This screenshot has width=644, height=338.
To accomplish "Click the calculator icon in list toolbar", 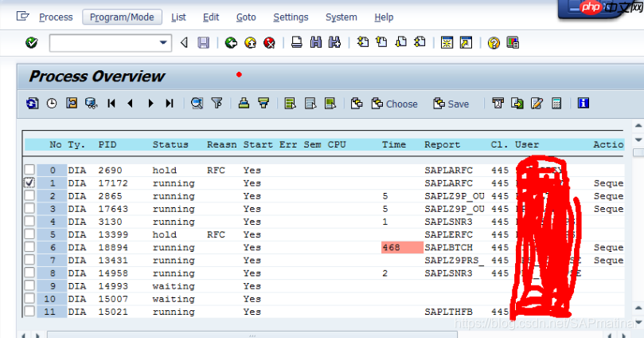I will pos(556,103).
